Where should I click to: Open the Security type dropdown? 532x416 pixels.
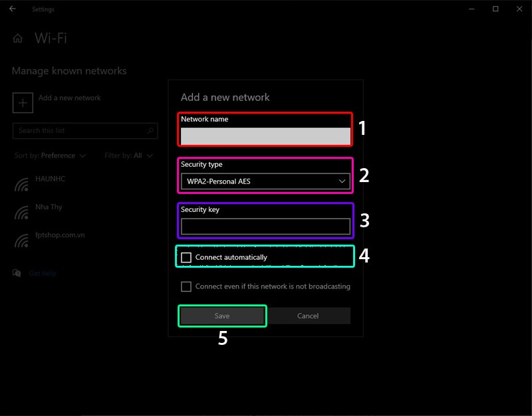265,181
